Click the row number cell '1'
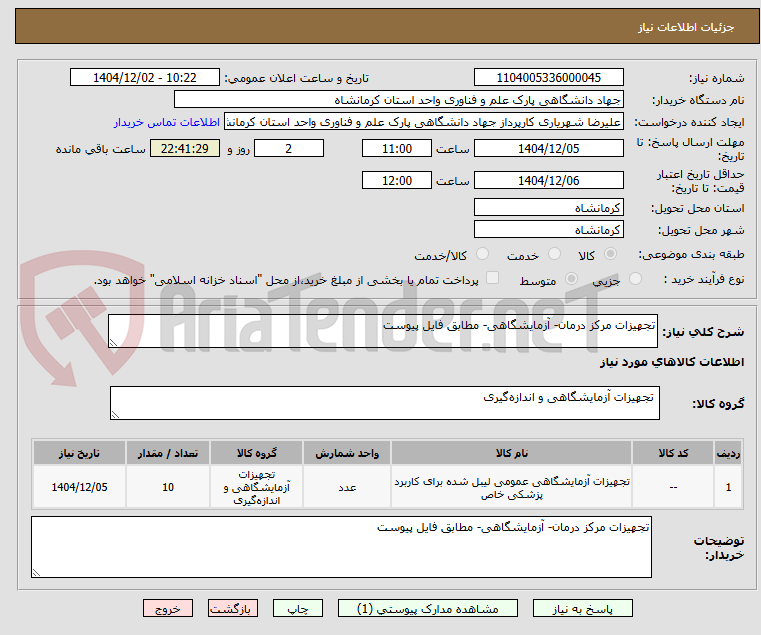This screenshot has height=635, width=761. coord(728,487)
